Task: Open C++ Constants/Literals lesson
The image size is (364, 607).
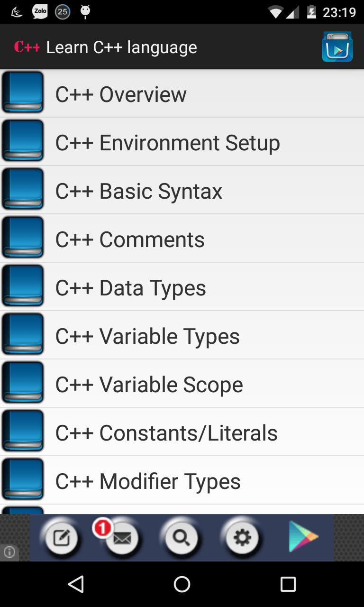Action: [166, 432]
